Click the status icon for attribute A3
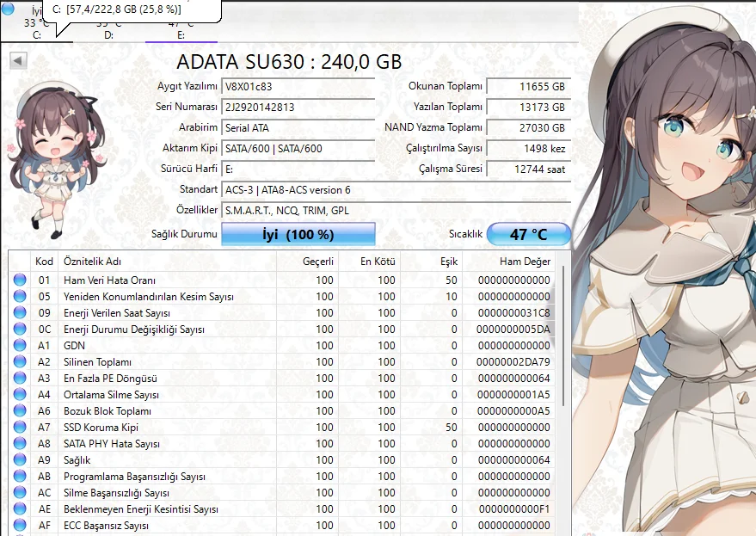The height and width of the screenshot is (536, 756). pyautogui.click(x=20, y=379)
